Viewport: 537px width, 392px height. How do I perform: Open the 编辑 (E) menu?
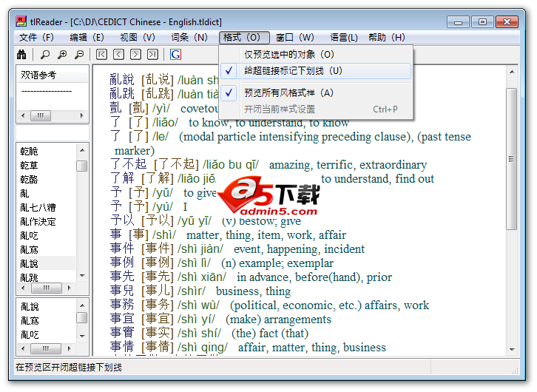pyautogui.click(x=87, y=37)
